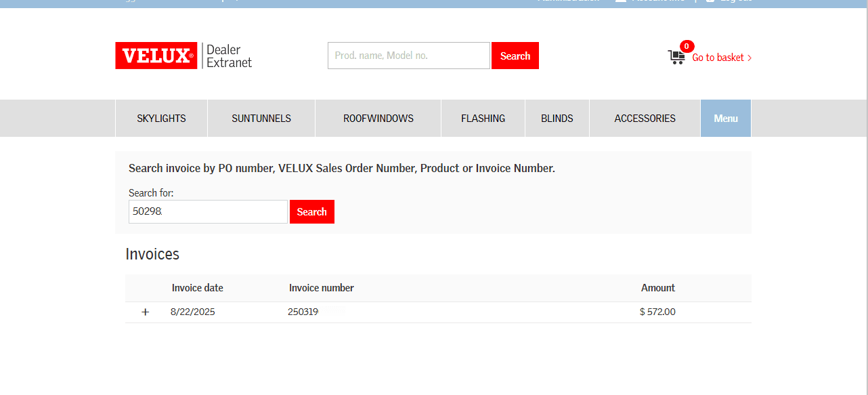Expand the 8/22/2025 invoice row

tap(145, 312)
